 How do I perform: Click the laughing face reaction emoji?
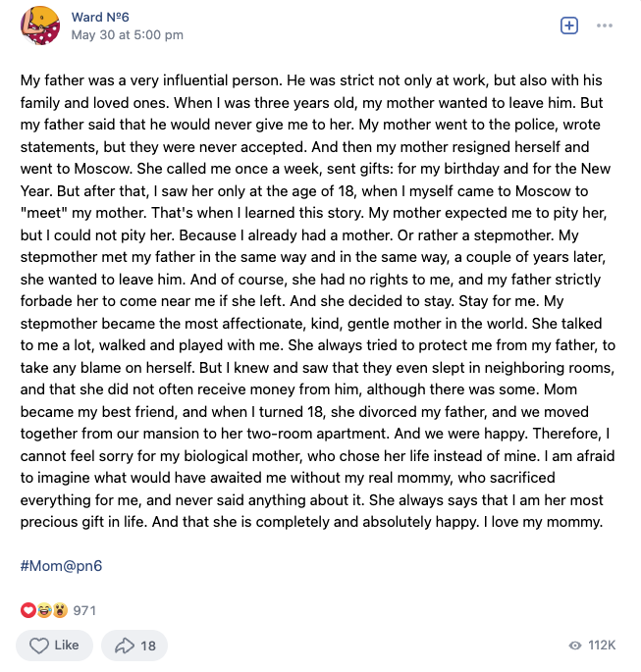[x=43, y=610]
